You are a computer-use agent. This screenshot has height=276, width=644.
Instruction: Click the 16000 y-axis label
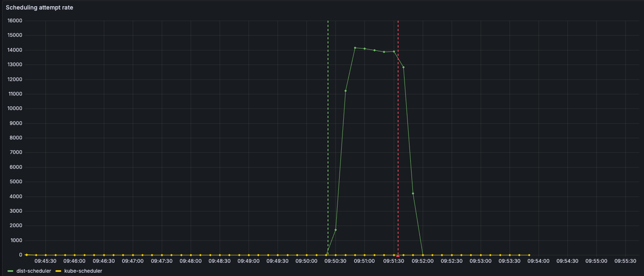coord(15,21)
